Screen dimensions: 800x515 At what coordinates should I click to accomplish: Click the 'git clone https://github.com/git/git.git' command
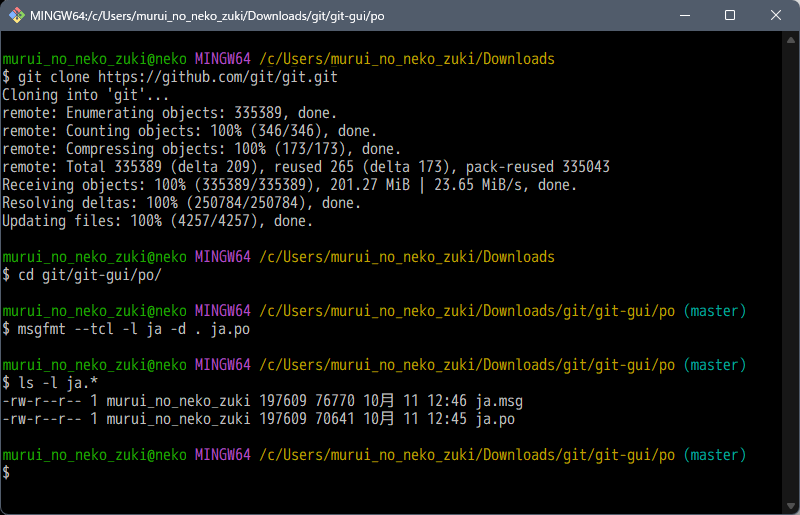pos(178,77)
